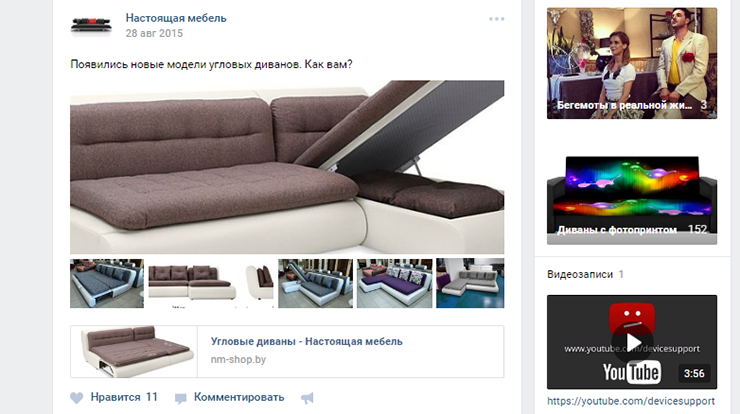Screen dimensions: 740x414
Task: Open the Бегемоты в реальной жизни album
Action: tap(631, 63)
